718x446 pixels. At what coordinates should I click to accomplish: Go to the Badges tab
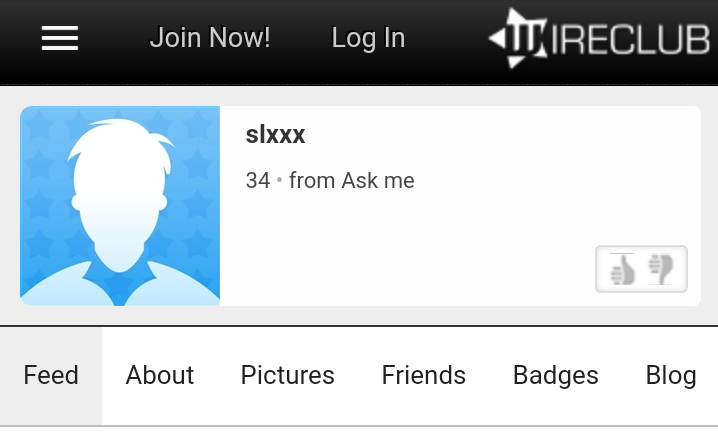(x=555, y=375)
